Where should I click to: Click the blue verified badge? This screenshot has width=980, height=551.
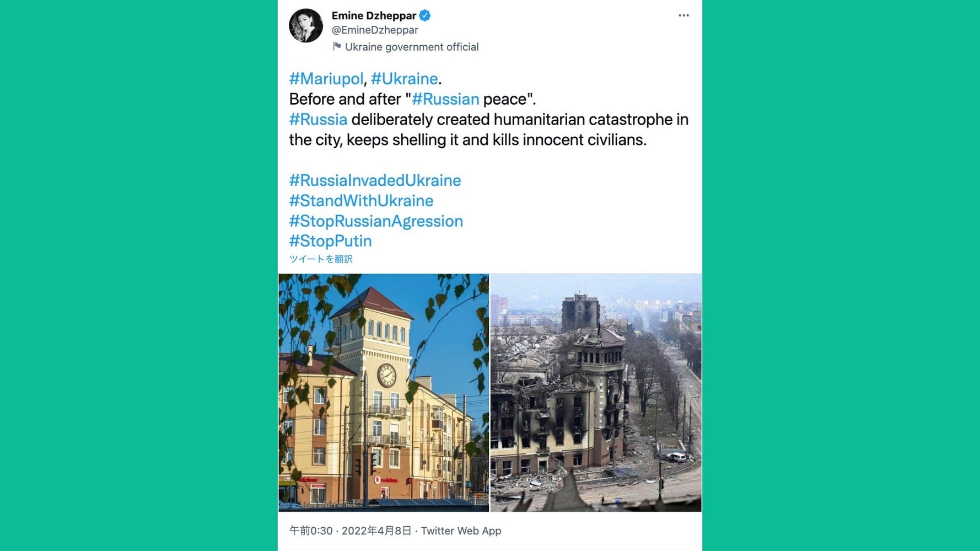coord(424,15)
